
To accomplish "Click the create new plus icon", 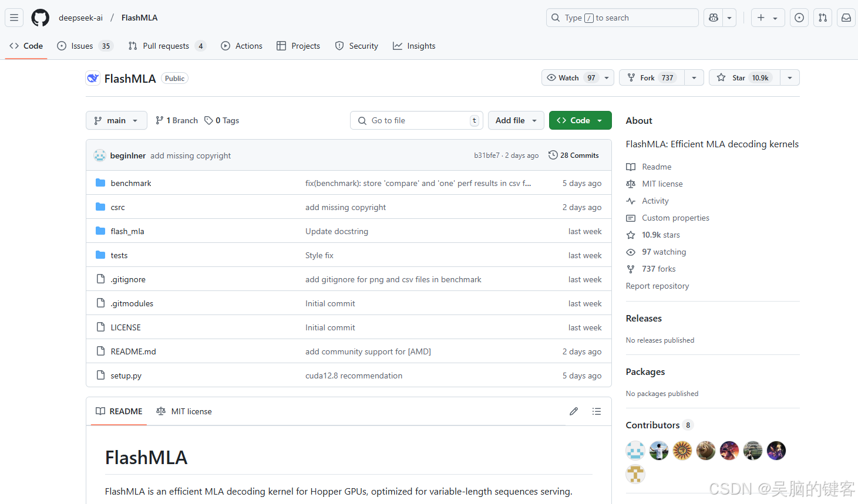I will pos(761,18).
